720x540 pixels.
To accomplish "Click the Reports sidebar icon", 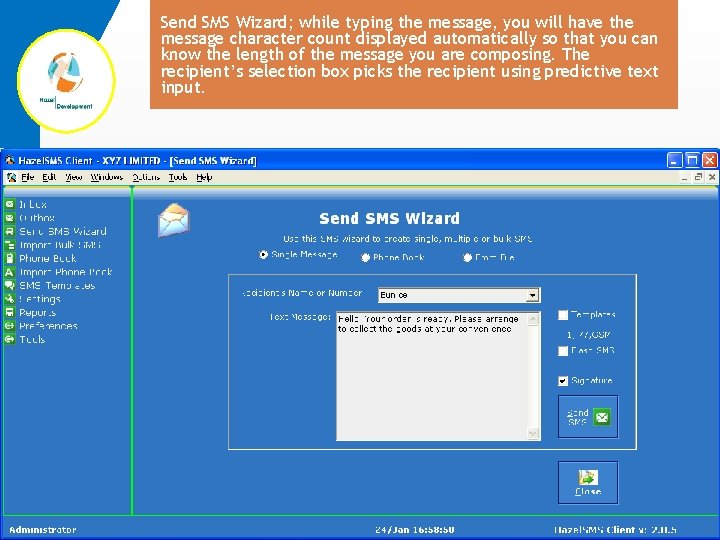I will [x=9, y=312].
